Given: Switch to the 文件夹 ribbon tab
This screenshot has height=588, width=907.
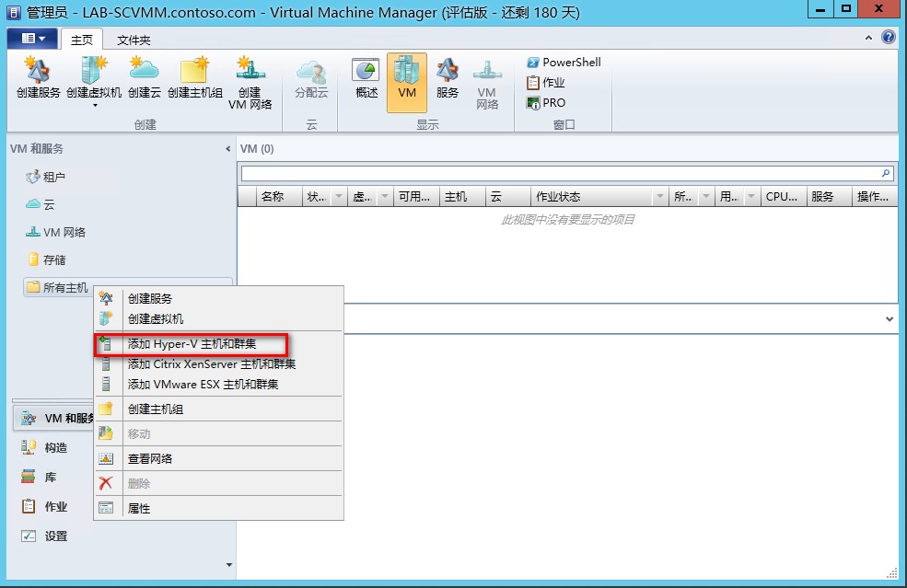Looking at the screenshot, I should [x=134, y=40].
